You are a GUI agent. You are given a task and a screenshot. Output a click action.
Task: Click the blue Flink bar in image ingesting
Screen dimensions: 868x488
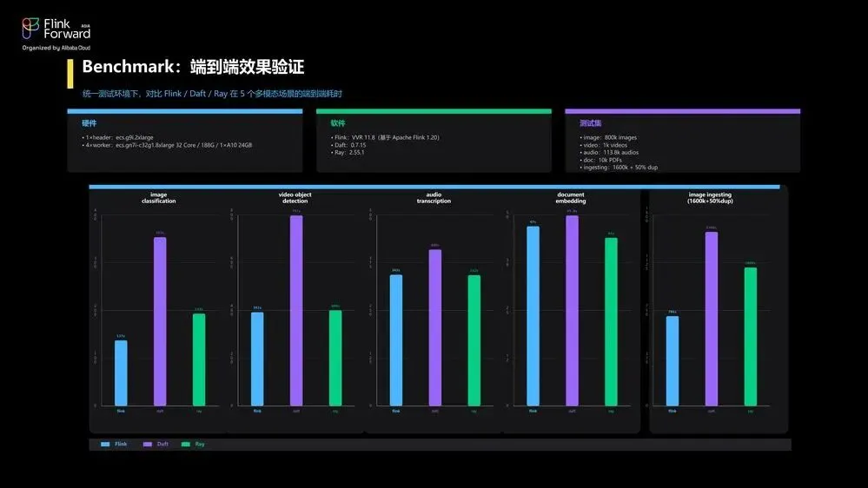click(x=672, y=361)
